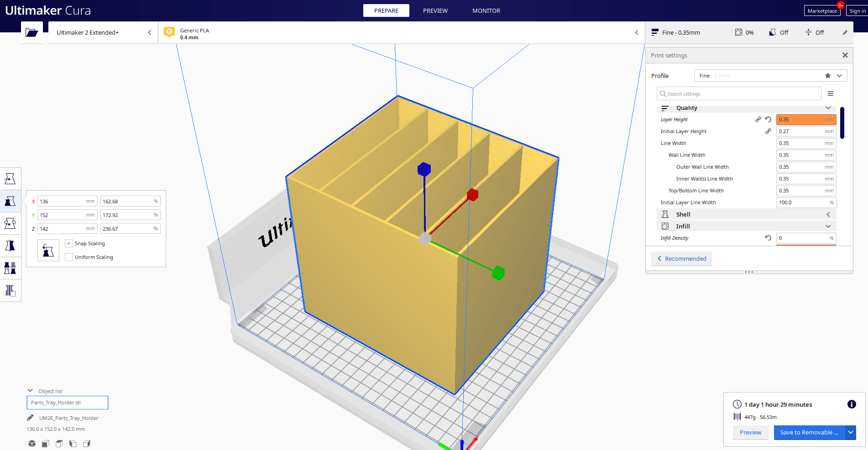
Task: Switch to the PREVIEW tab
Action: tap(435, 10)
